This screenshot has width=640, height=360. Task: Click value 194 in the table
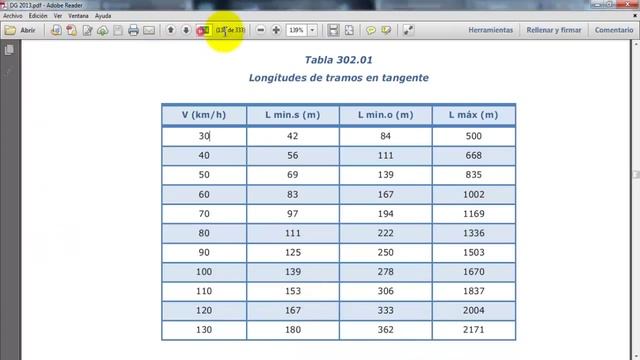(386, 213)
